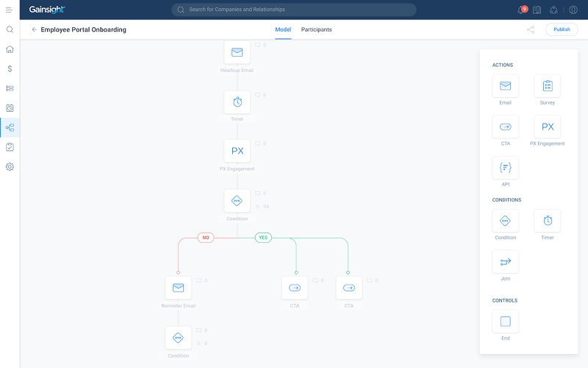Click the NO branch label
The height and width of the screenshot is (368, 588).
pos(206,238)
